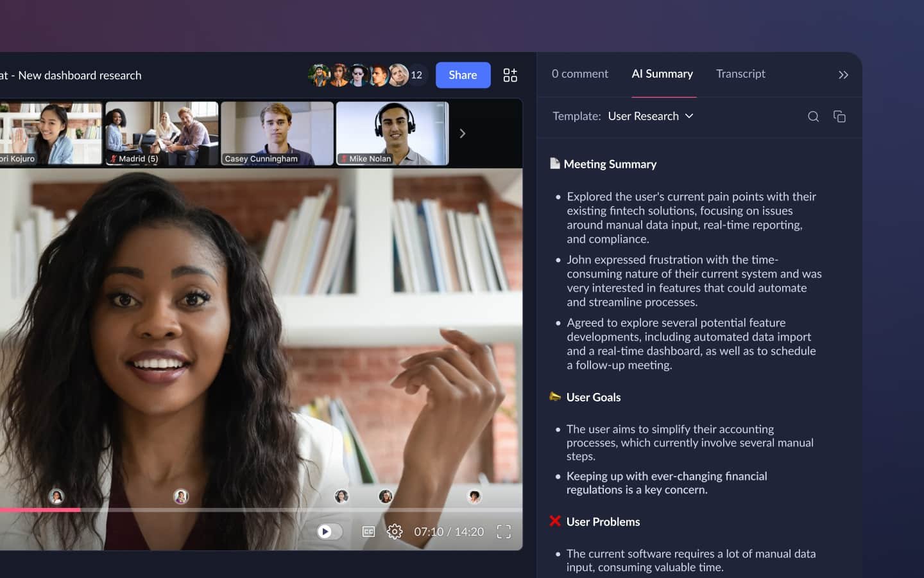Click the Template: label
The image size is (924, 578).
(577, 116)
